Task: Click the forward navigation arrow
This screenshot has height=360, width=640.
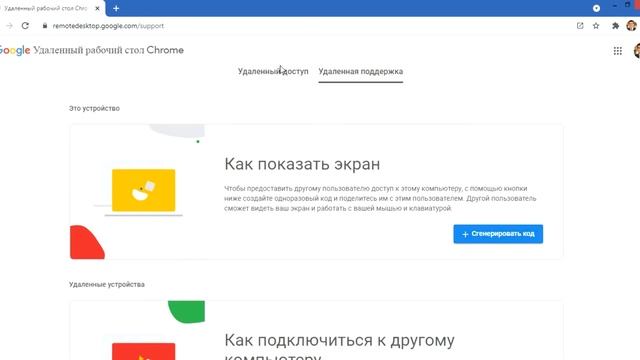Action: tap(9, 26)
